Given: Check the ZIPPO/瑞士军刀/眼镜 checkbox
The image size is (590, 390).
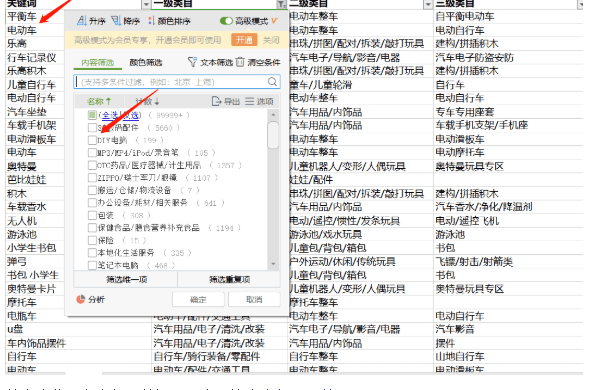Looking at the screenshot, I should point(92,177).
